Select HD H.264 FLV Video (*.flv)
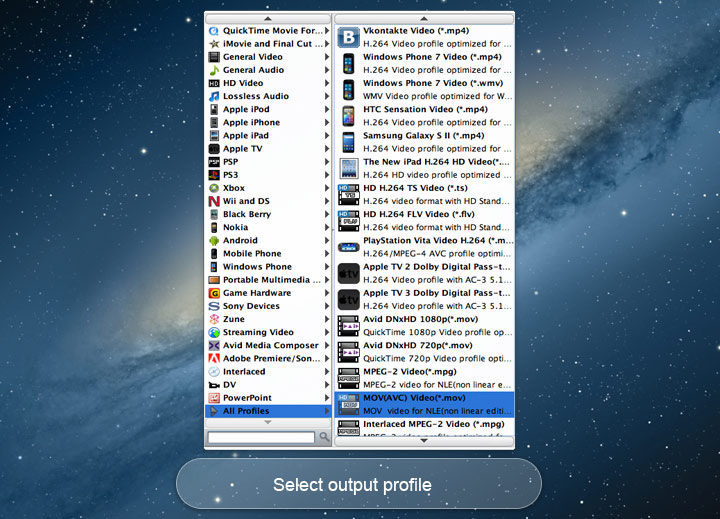This screenshot has height=519, width=720. click(425, 221)
